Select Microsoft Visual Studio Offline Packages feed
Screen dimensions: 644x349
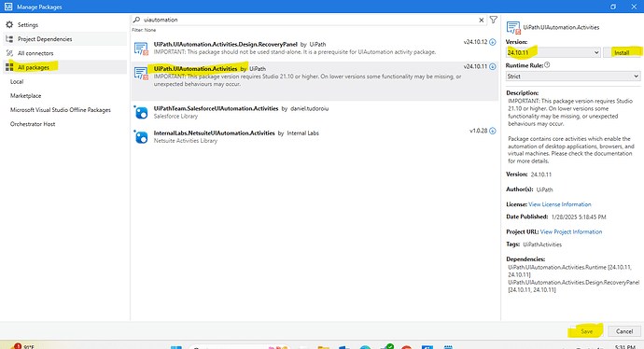click(61, 110)
